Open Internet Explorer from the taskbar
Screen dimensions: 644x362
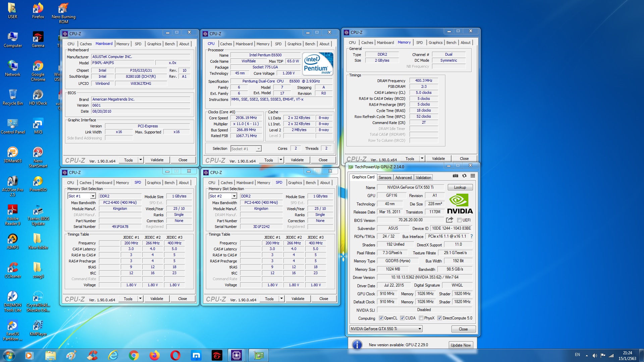pos(113,355)
